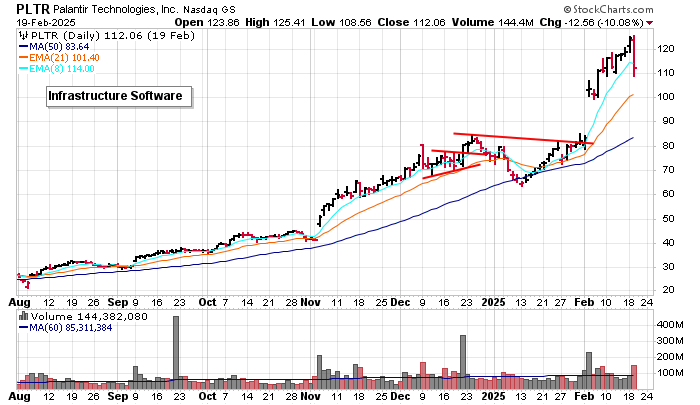Click the MA(50) 83.64 legend label
Viewport: 700px width, 405px height.
(x=59, y=46)
